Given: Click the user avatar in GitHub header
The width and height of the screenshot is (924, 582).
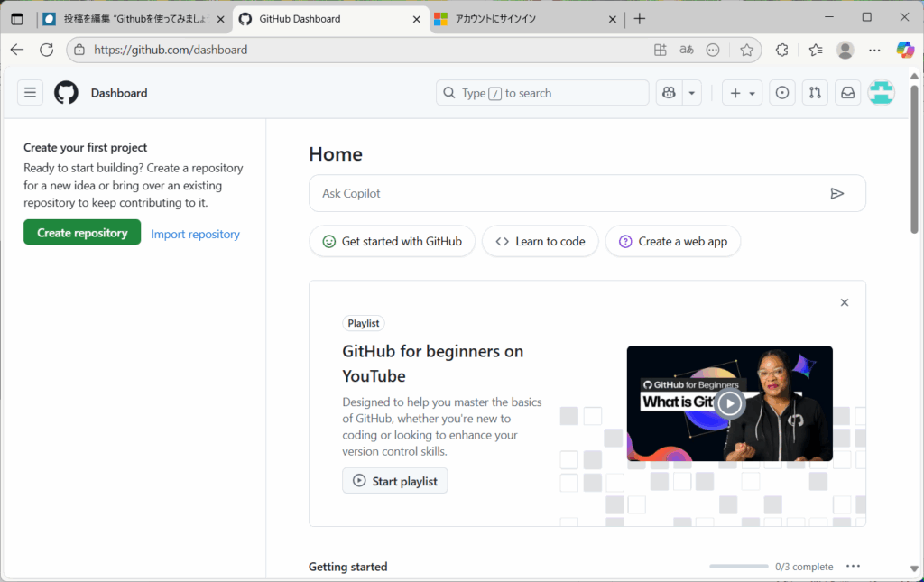Looking at the screenshot, I should pyautogui.click(x=881, y=93).
